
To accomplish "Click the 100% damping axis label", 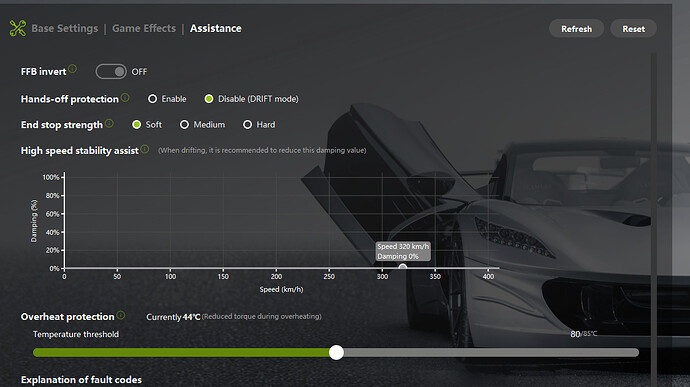I will pyautogui.click(x=51, y=177).
